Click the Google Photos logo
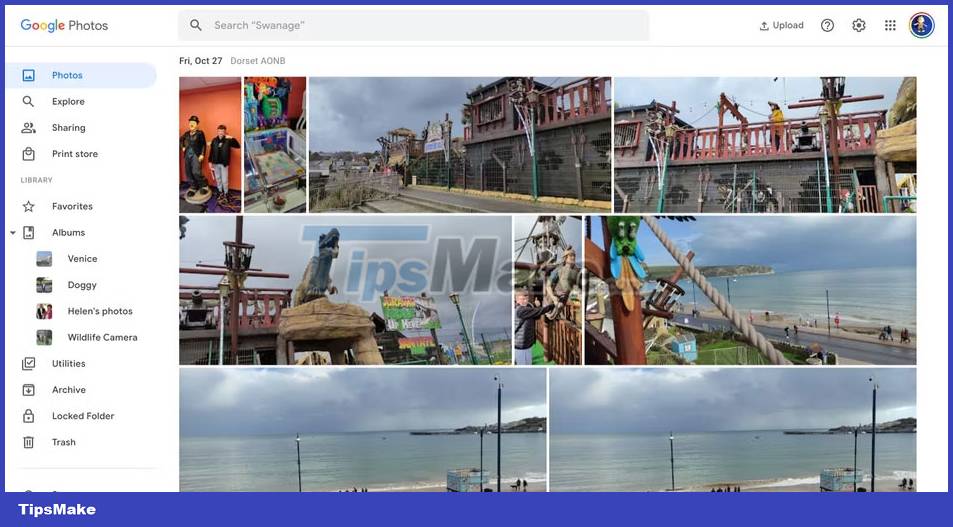Image resolution: width=953 pixels, height=527 pixels. [x=64, y=26]
